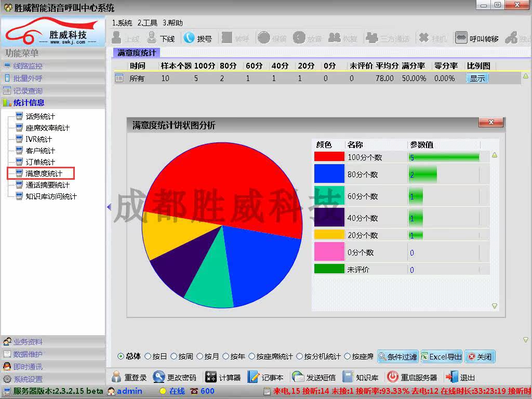This screenshot has height=399, width=532.
Task: Open the 2.工具 menu
Action: click(147, 23)
